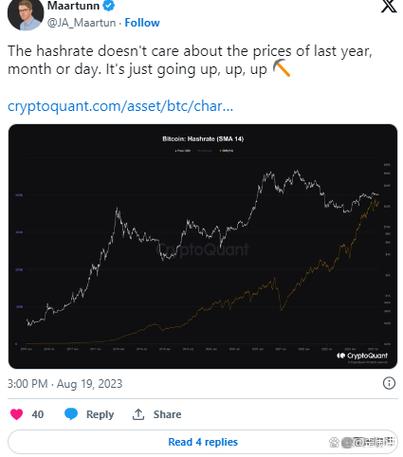
Task: Open the @JA_Maartun handle
Action: pyautogui.click(x=82, y=23)
